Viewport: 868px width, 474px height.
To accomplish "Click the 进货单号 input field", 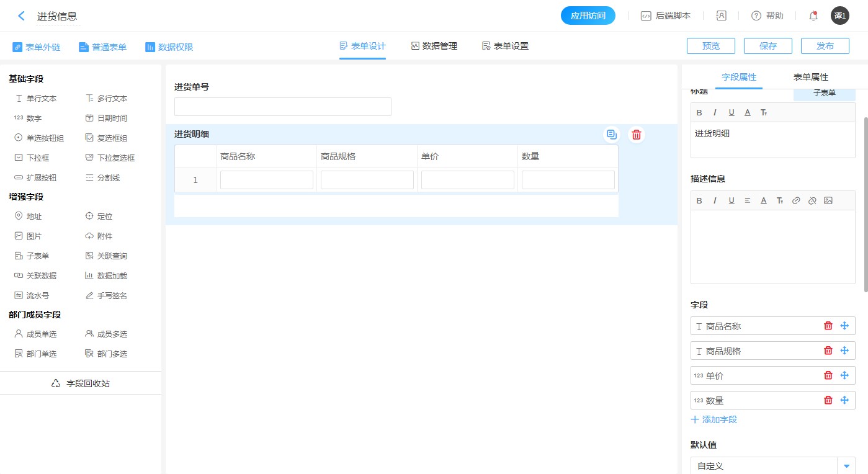I will coord(282,107).
